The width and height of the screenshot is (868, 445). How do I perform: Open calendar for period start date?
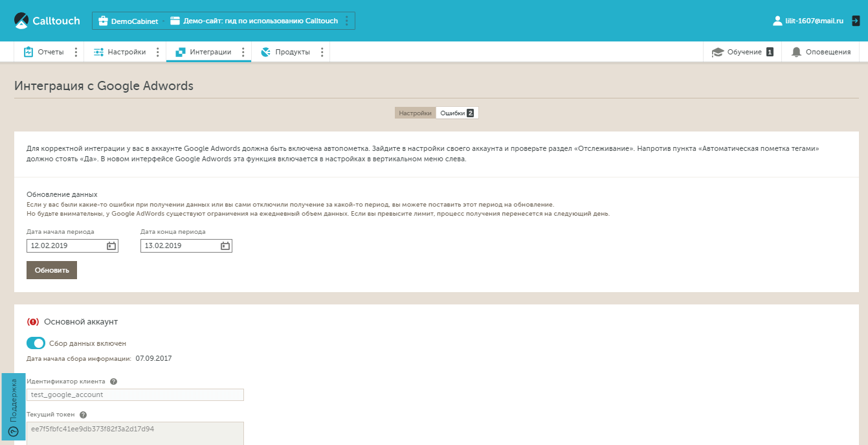[x=111, y=246]
